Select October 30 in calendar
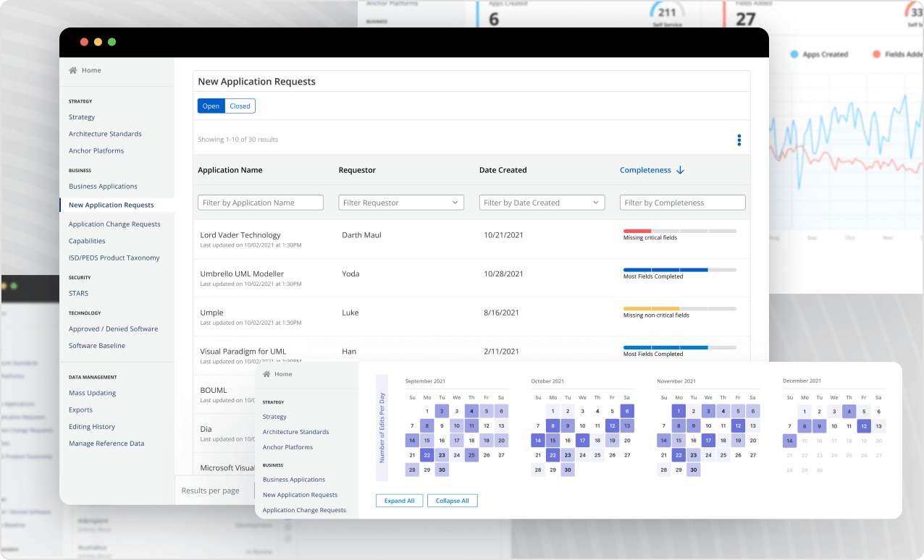Image resolution: width=924 pixels, height=560 pixels. [x=568, y=470]
